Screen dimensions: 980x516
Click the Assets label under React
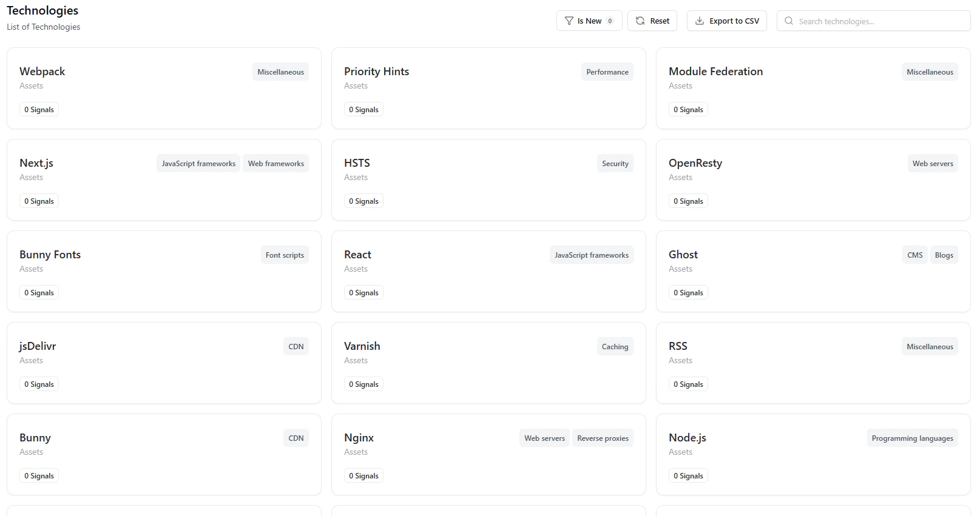[356, 269]
